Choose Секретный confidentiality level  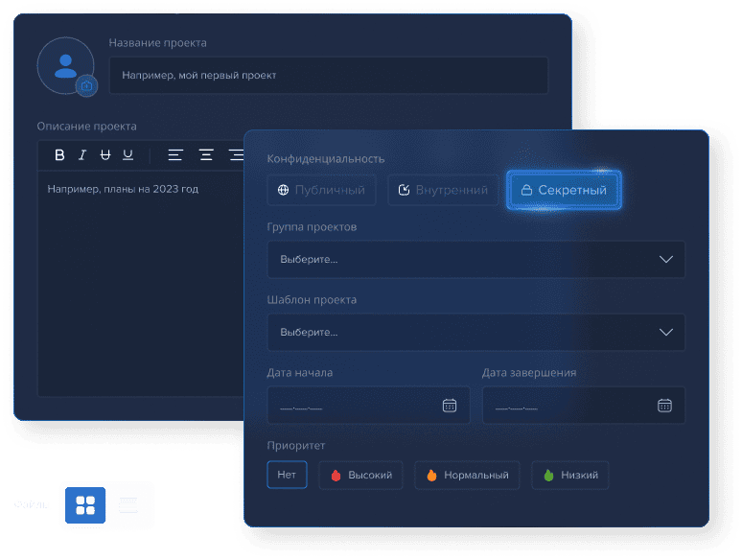564,190
